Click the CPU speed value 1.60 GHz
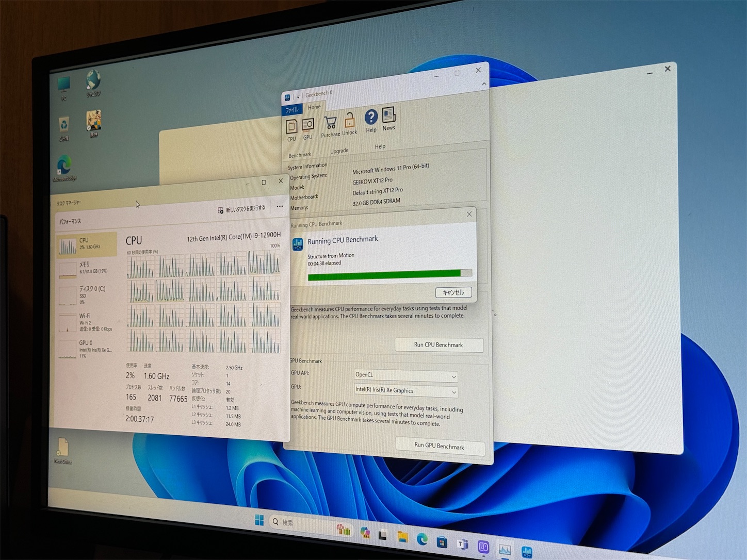The height and width of the screenshot is (560, 747). [x=157, y=376]
